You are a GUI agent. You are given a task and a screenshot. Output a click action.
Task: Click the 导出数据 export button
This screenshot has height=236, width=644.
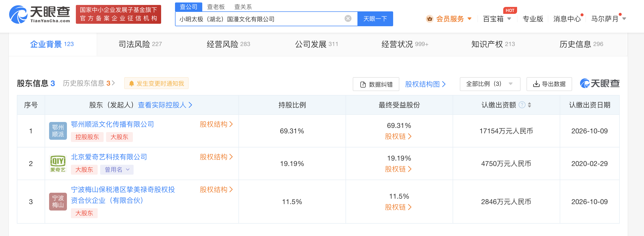(549, 84)
